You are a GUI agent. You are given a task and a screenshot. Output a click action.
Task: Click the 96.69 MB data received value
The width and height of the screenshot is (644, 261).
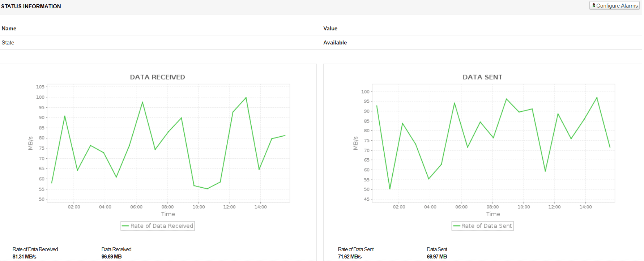tap(111, 257)
